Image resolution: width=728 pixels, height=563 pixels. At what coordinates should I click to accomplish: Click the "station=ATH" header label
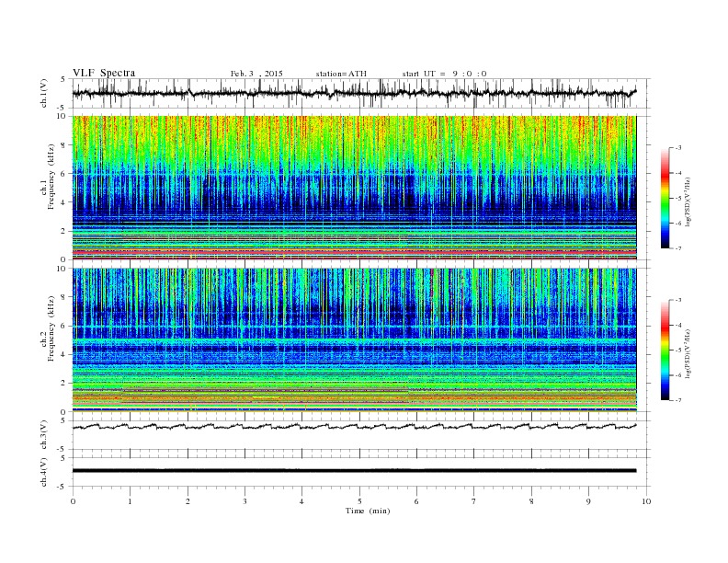[x=341, y=74]
